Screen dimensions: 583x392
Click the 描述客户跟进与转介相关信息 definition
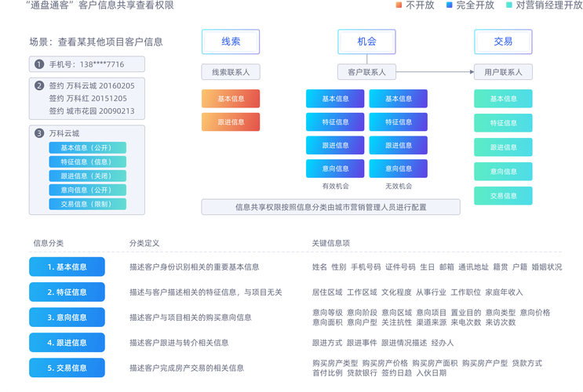[179, 343]
